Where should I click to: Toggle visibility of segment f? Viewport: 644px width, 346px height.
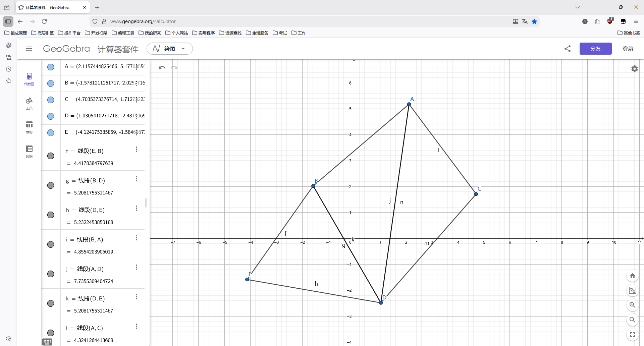pyautogui.click(x=51, y=156)
